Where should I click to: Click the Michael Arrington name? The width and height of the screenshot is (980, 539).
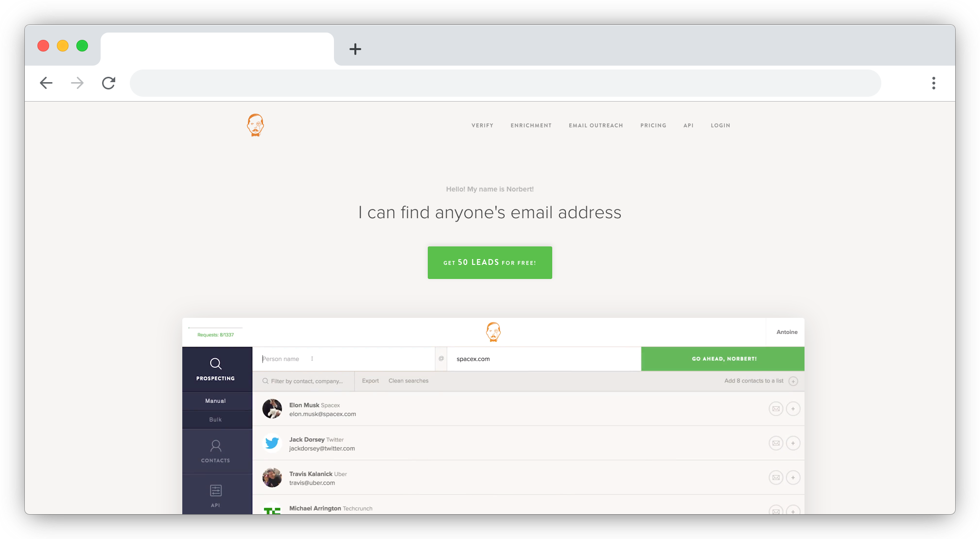[315, 508]
